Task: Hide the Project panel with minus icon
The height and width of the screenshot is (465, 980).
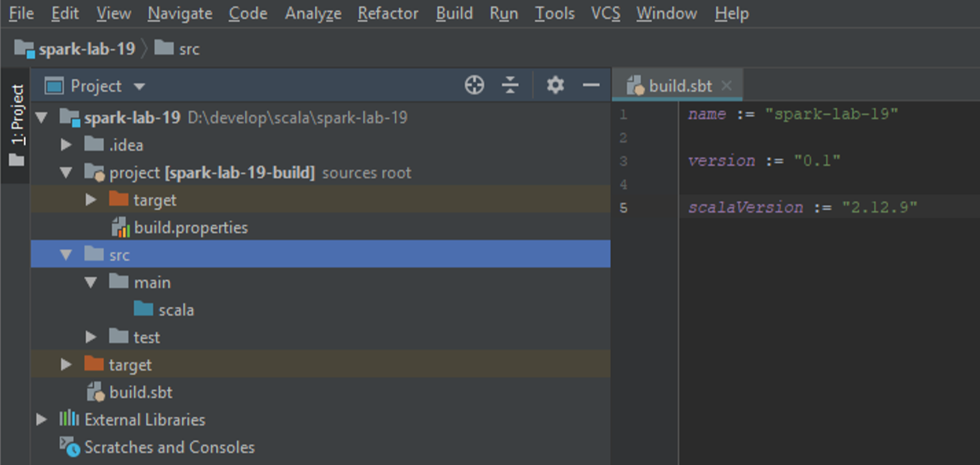Action: 590,85
